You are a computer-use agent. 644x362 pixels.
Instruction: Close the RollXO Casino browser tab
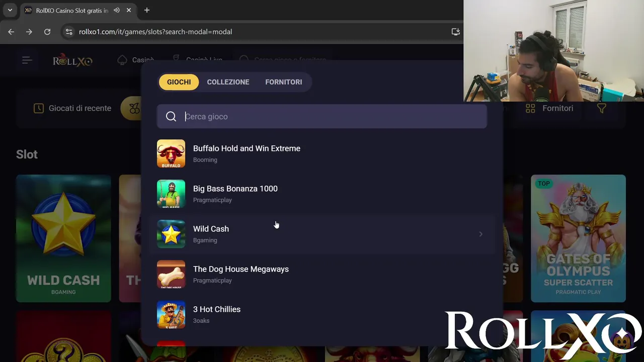(x=129, y=10)
